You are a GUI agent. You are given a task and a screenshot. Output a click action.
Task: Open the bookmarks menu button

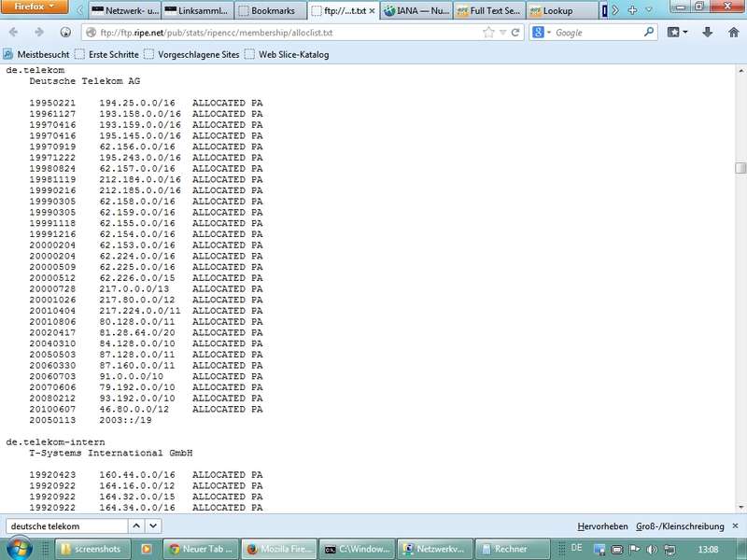click(x=677, y=33)
